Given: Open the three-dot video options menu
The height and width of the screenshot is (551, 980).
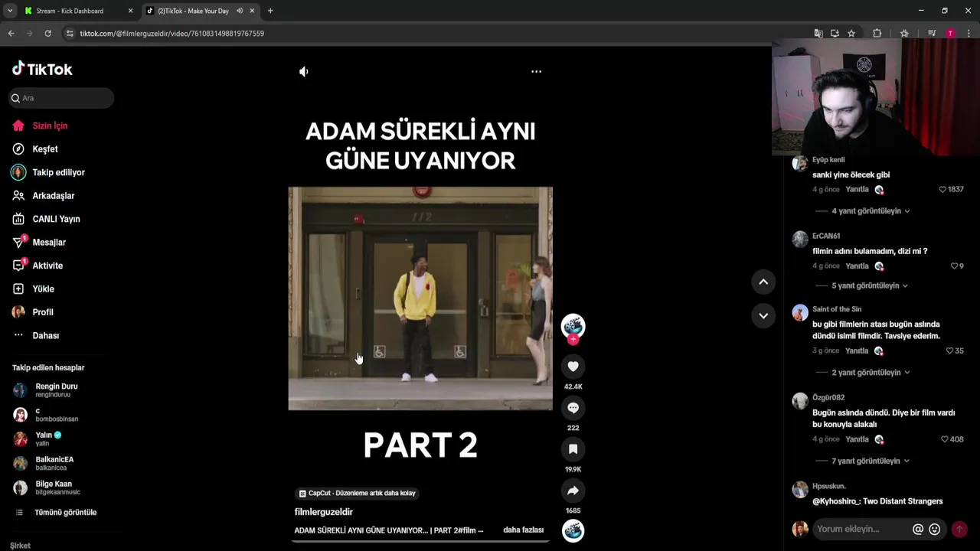Looking at the screenshot, I should 536,71.
